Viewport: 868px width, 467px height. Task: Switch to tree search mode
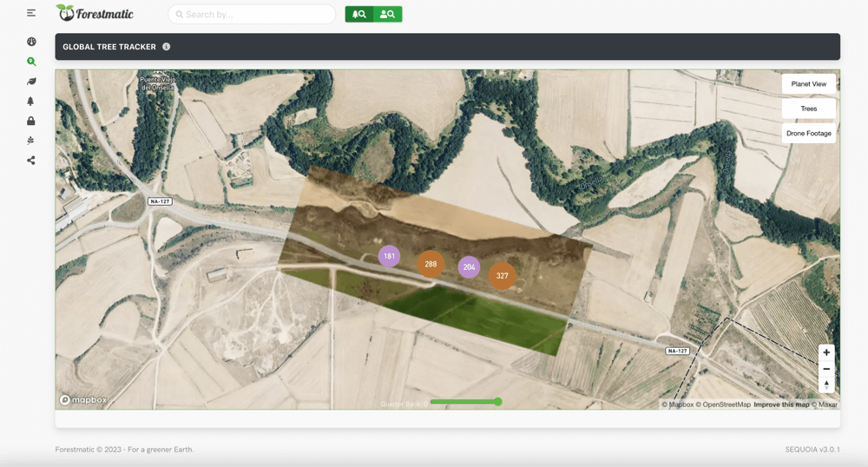359,15
